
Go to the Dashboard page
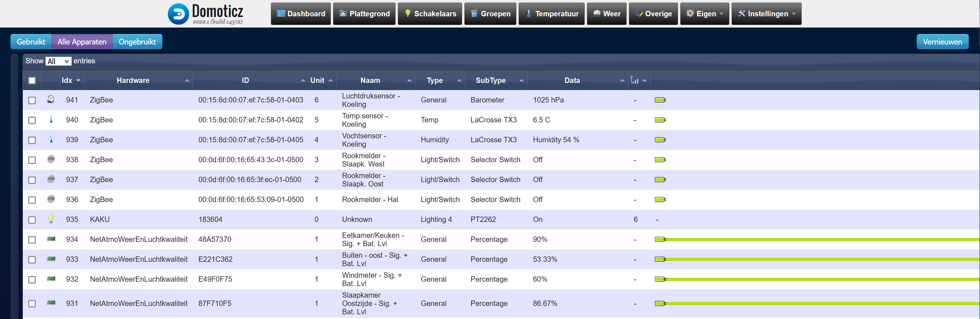click(x=301, y=14)
